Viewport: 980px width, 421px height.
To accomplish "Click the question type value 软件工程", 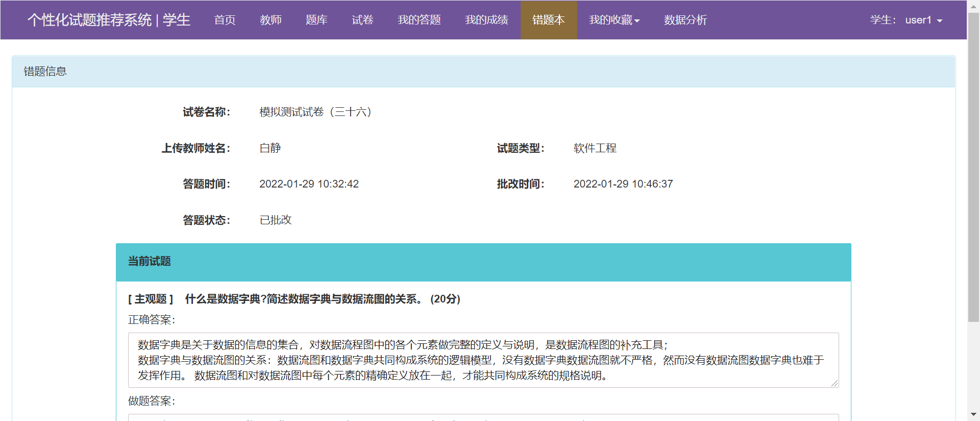I will [595, 148].
